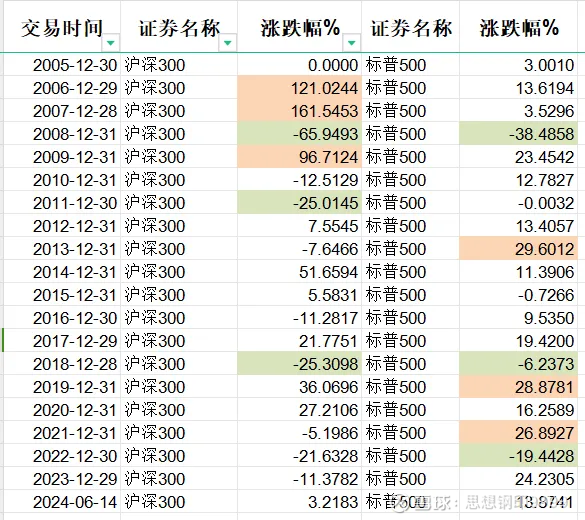Image resolution: width=585 pixels, height=520 pixels.
Task: Select date cell 2013-12-31
Action: pyautogui.click(x=62, y=249)
